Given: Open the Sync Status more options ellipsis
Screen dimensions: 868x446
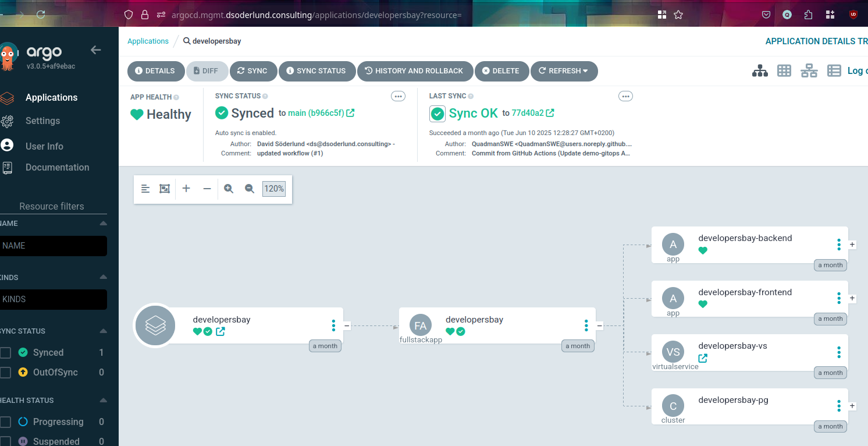Looking at the screenshot, I should (x=399, y=96).
